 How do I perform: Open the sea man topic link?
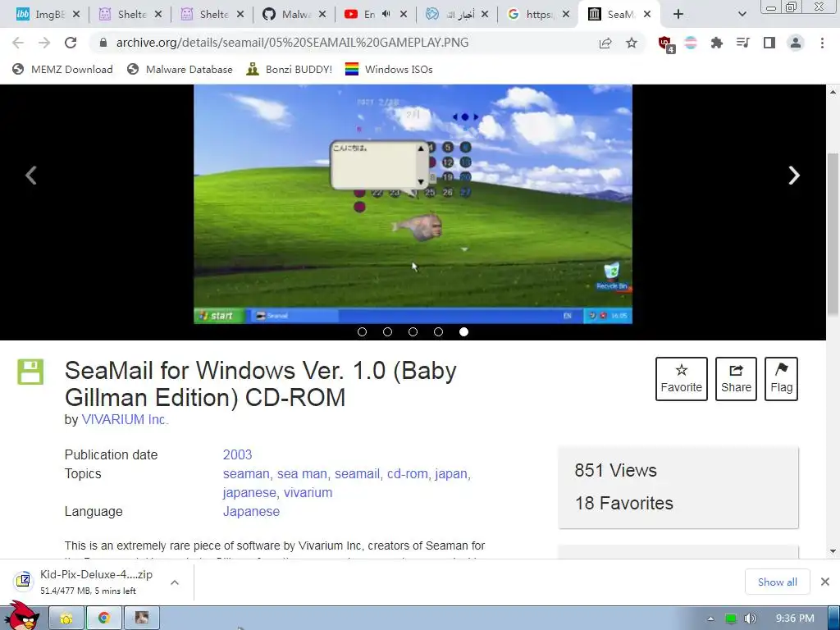pyautogui.click(x=302, y=473)
